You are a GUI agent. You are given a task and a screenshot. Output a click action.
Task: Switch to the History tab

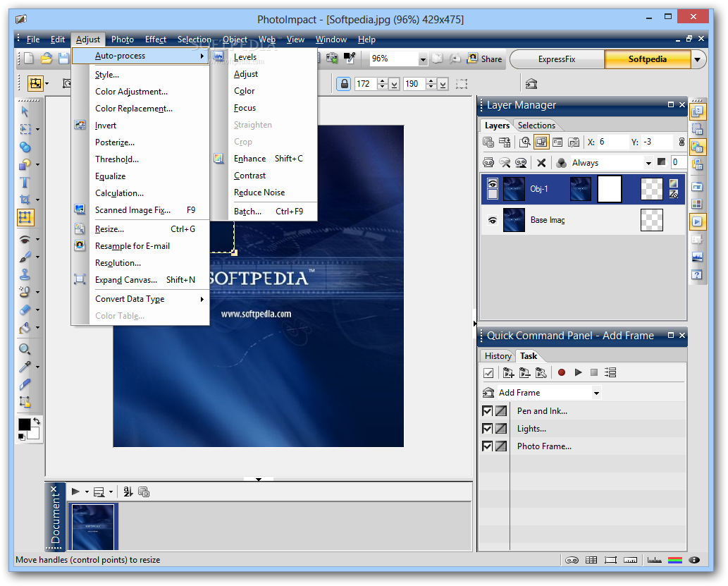(498, 356)
